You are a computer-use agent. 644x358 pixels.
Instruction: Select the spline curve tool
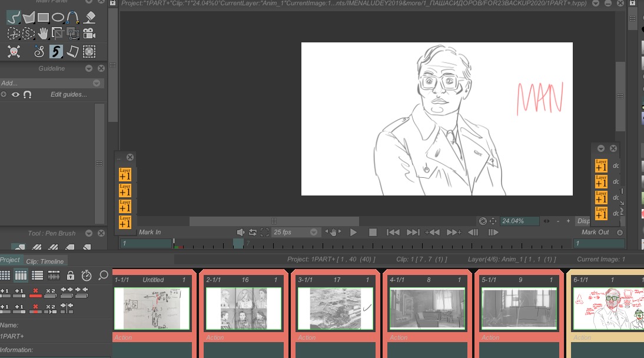tap(72, 17)
